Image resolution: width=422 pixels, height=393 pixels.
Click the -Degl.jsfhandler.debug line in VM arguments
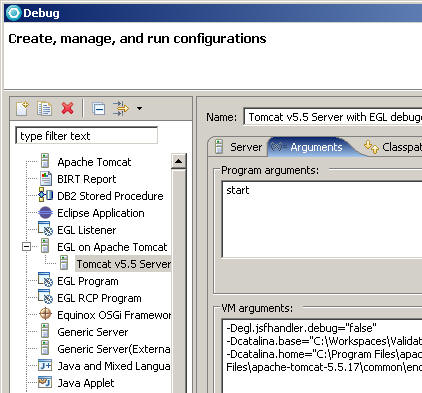[301, 328]
